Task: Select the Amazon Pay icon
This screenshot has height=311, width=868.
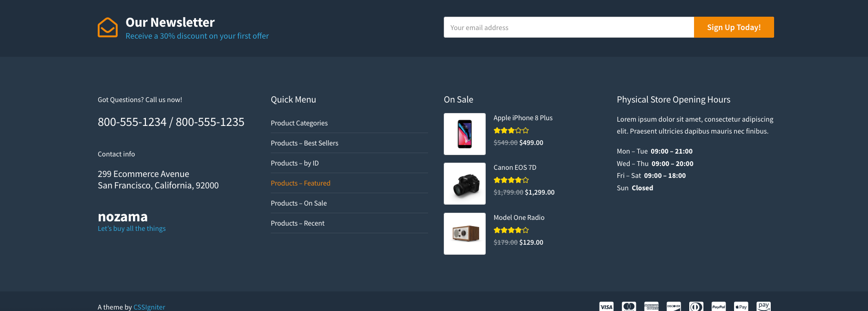Action: 764,306
